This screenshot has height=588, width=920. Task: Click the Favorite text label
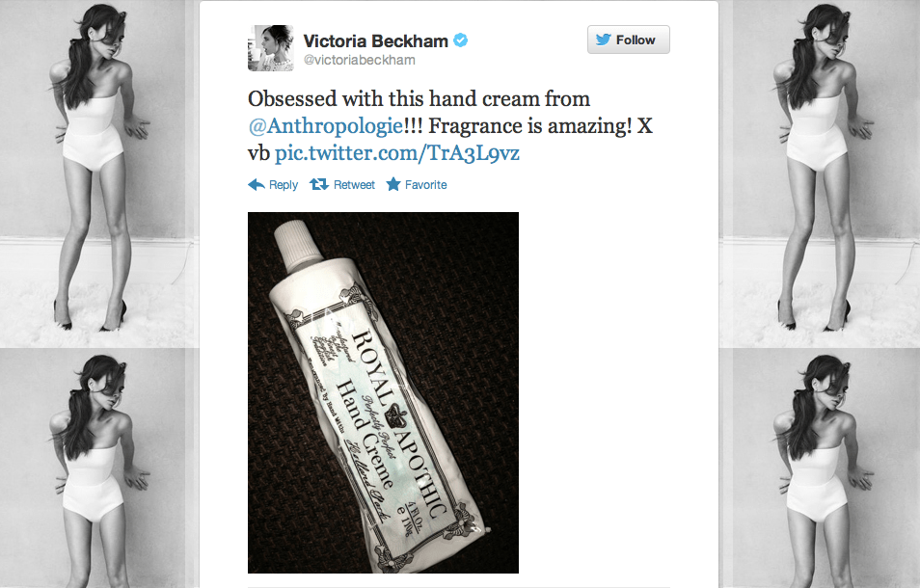point(426,185)
